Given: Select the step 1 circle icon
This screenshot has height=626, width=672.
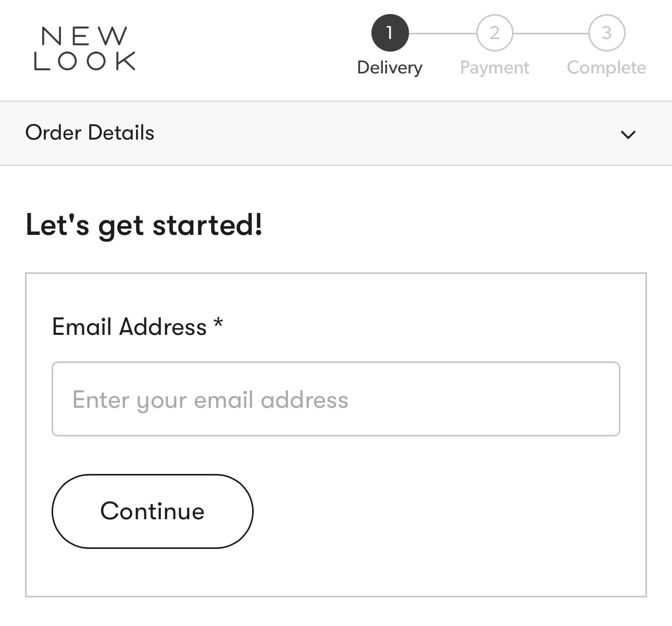Looking at the screenshot, I should pos(390,33).
